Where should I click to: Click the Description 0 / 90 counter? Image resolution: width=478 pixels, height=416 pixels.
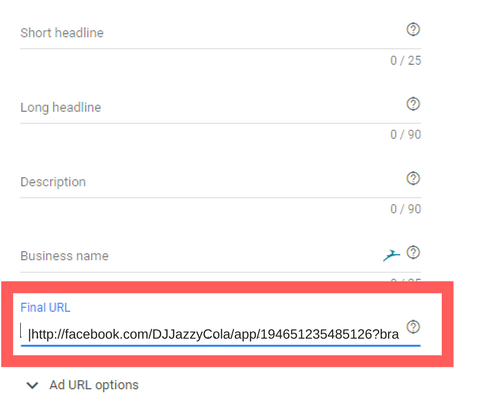[406, 209]
